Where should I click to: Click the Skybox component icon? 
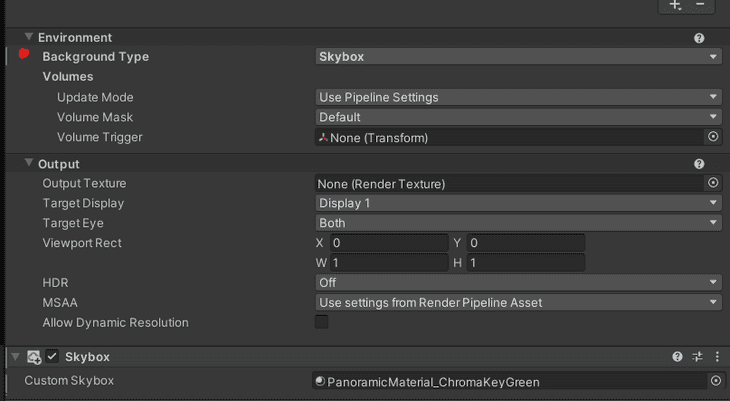coord(34,357)
